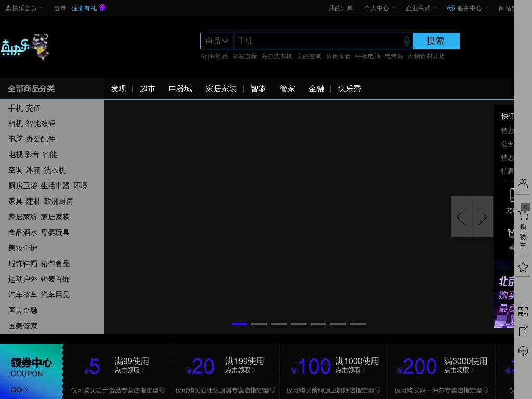Select the last banner slide indicator

coord(358,324)
